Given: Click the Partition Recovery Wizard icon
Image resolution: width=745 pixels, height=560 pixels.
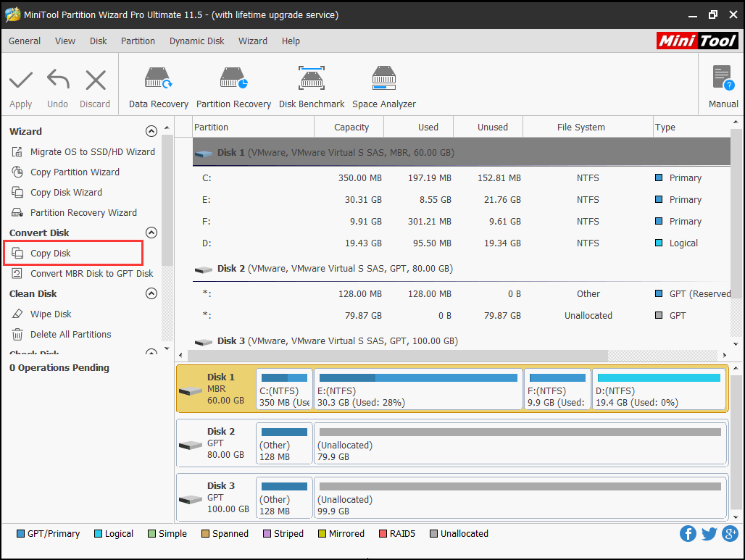Looking at the screenshot, I should coord(17,213).
